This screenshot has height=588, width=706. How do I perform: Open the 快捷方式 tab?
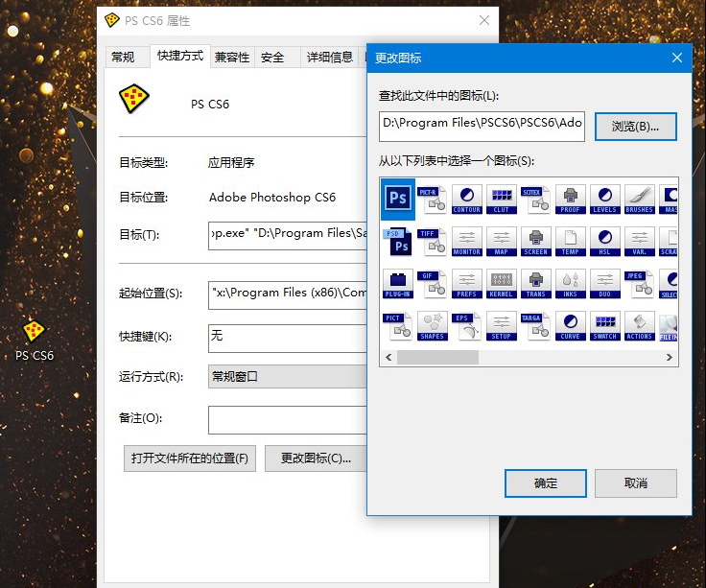pyautogui.click(x=180, y=56)
